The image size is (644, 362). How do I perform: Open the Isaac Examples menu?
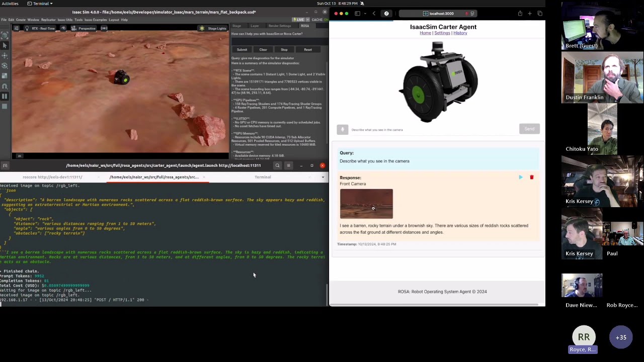[x=96, y=20]
